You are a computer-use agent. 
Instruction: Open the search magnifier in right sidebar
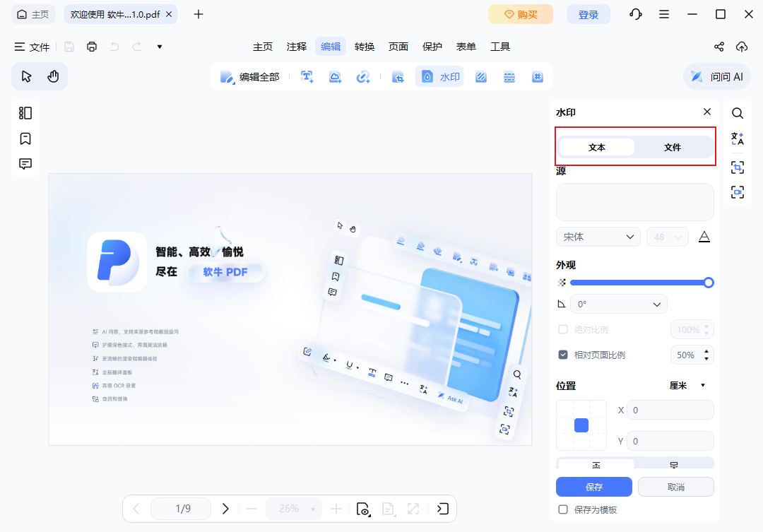coord(738,114)
